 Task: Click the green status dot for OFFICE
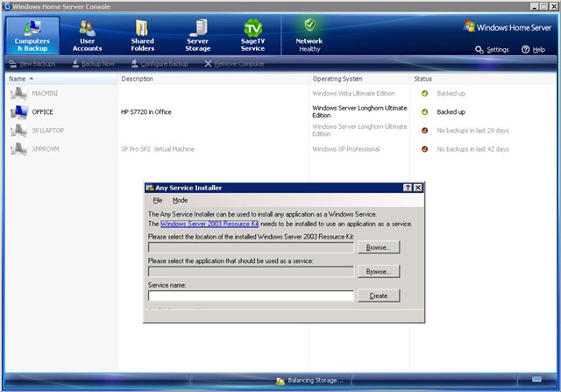[x=424, y=112]
